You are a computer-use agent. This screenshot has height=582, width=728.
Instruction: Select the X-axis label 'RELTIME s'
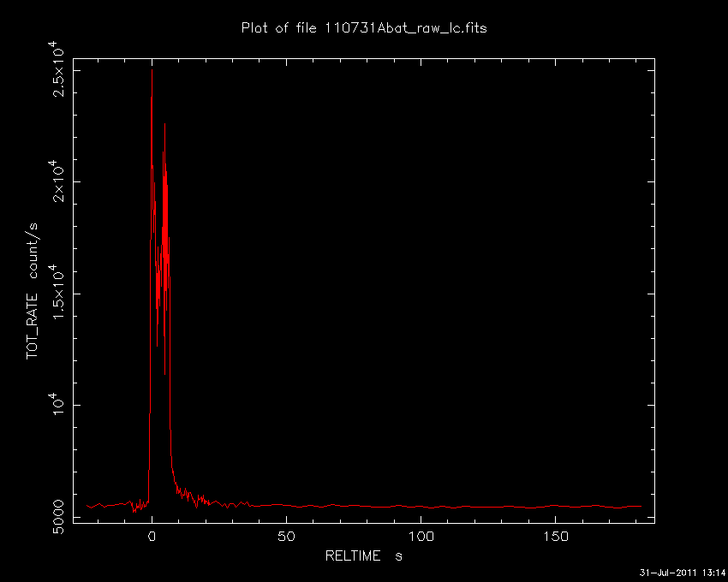point(363,555)
